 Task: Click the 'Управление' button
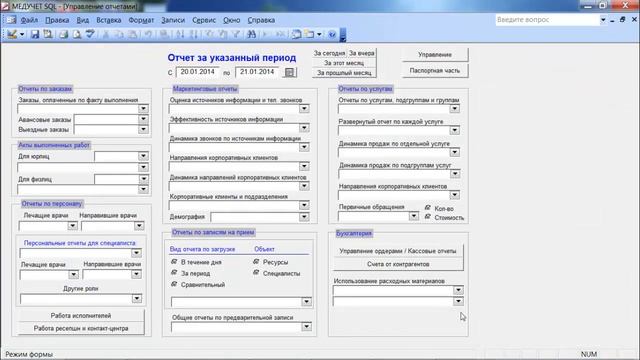pos(435,55)
